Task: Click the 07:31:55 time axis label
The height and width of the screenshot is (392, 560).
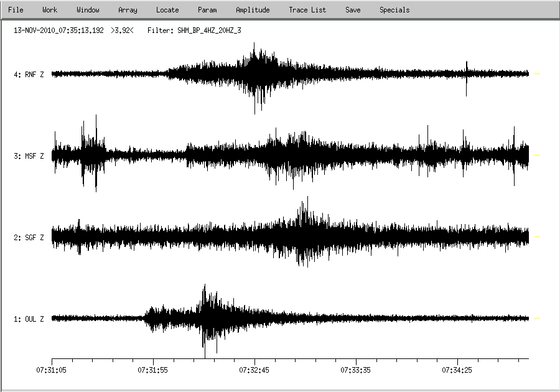Action: [153, 370]
